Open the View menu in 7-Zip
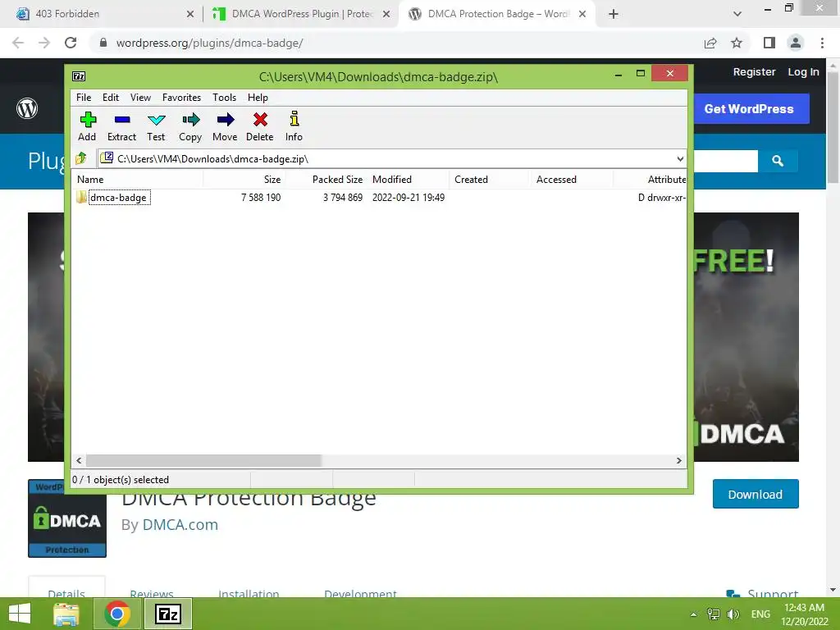The width and height of the screenshot is (840, 630). click(140, 98)
